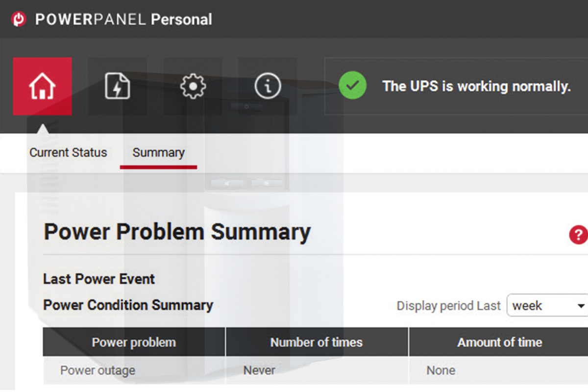This screenshot has height=392, width=588.
Task: Click the document-with-lightning log icon
Action: point(117,86)
